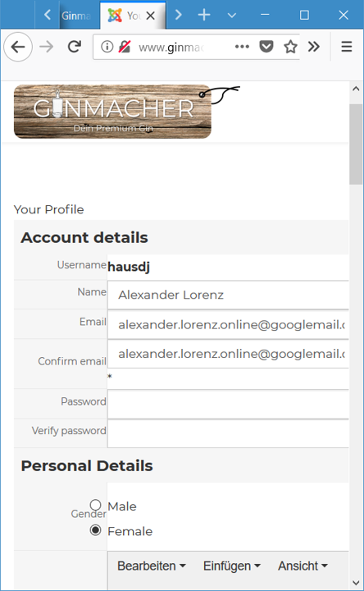Go back to the previous page

click(x=18, y=47)
